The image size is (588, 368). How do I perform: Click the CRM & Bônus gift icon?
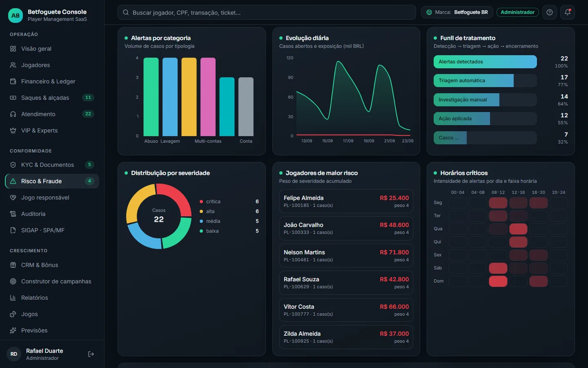click(x=13, y=265)
